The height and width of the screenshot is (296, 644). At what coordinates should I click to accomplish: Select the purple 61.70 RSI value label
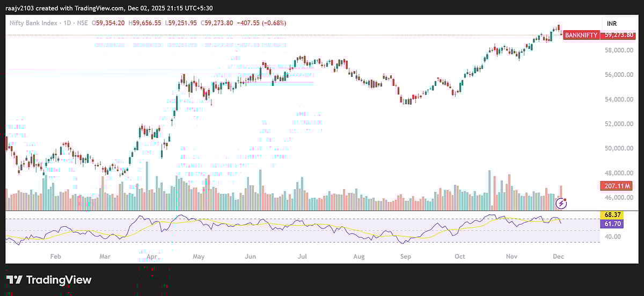[612, 223]
